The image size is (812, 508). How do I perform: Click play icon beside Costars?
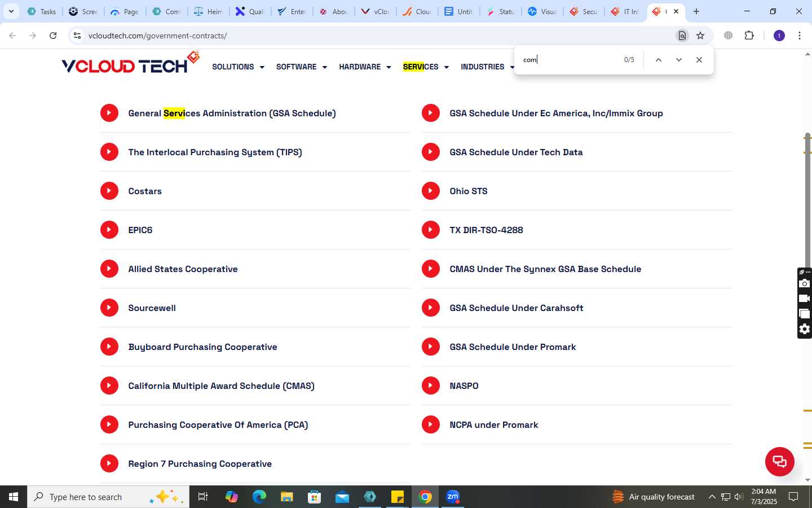click(x=109, y=191)
